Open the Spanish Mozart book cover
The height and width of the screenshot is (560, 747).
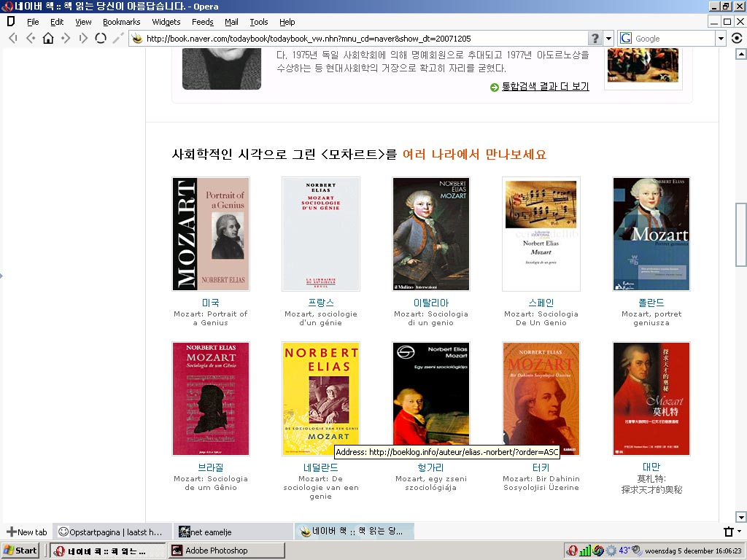541,234
